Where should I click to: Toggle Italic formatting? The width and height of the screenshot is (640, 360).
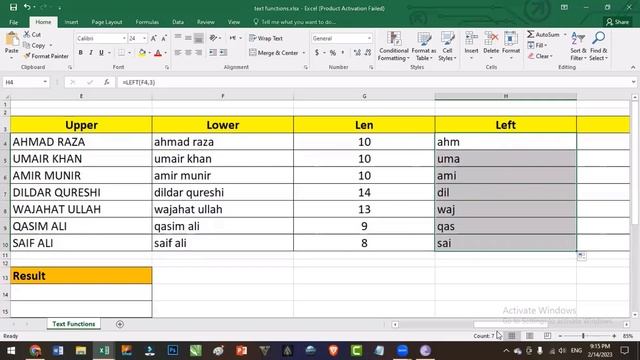pyautogui.click(x=91, y=53)
